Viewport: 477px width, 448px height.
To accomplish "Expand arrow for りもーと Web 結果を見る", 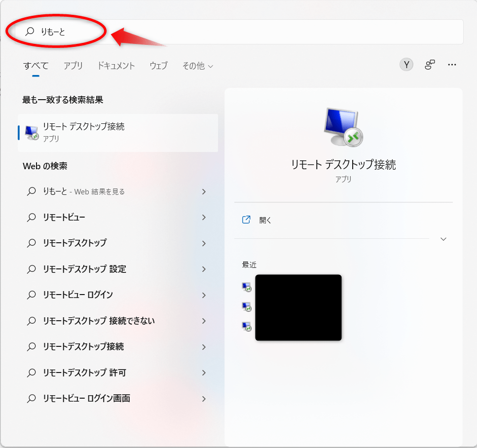I will (x=204, y=191).
